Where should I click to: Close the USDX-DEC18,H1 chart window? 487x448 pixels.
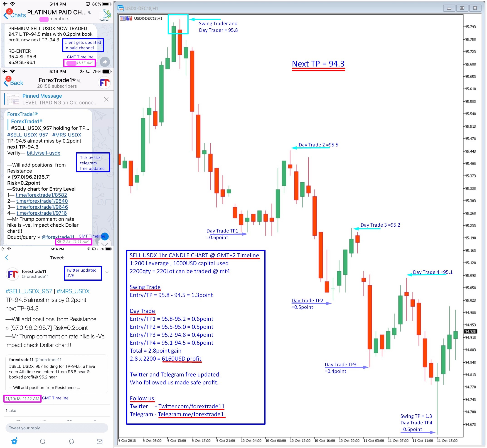pyautogui.click(x=475, y=8)
